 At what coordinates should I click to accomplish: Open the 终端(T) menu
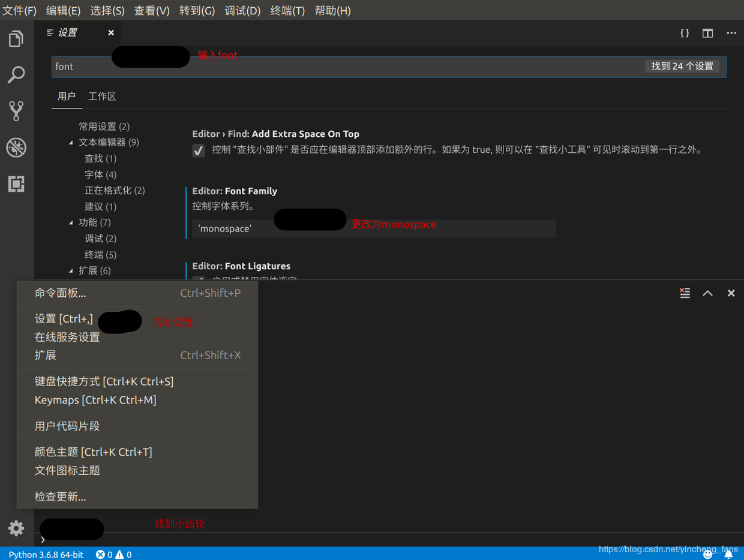(287, 10)
